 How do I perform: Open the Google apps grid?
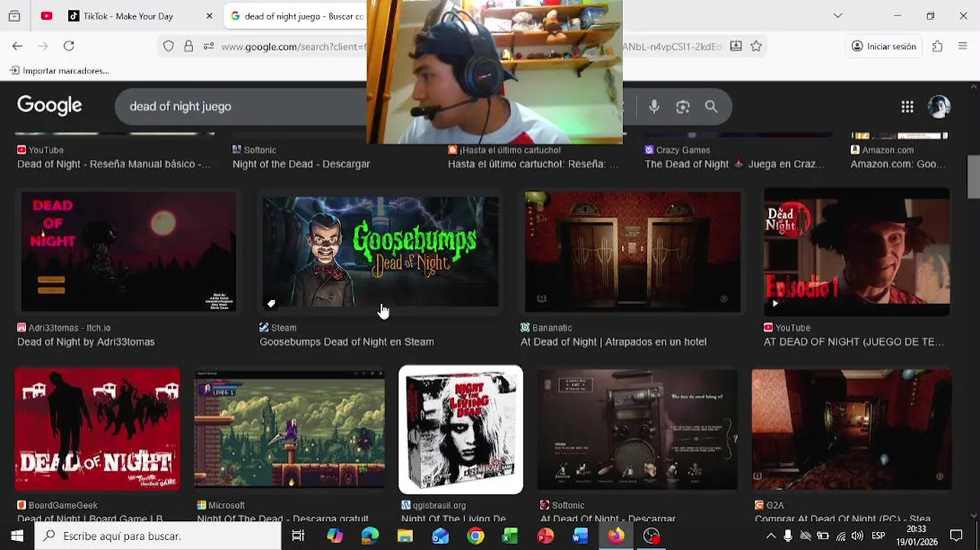907,107
